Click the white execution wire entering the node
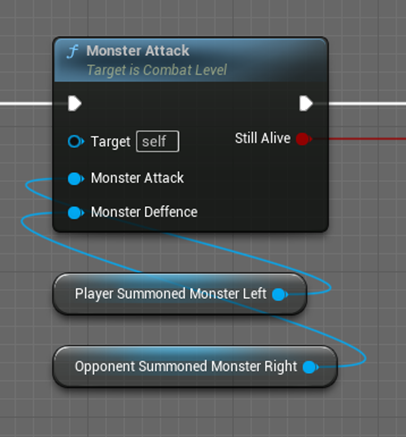The image size is (406, 437). coord(27,104)
